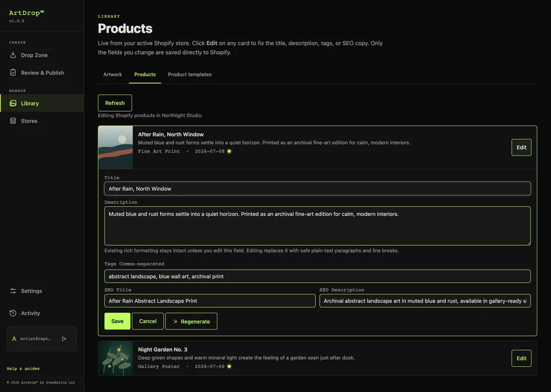
Task: Click the user avatar icon beside artist email
Action: pos(14,339)
